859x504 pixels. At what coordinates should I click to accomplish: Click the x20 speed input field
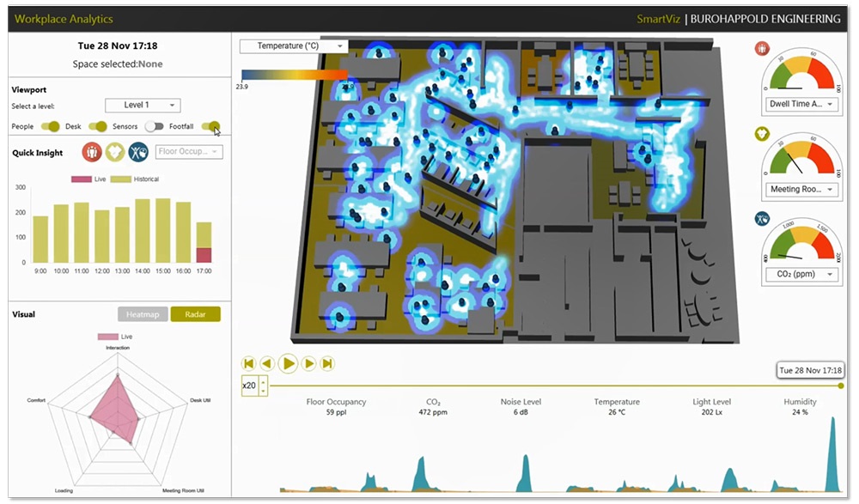pos(250,386)
